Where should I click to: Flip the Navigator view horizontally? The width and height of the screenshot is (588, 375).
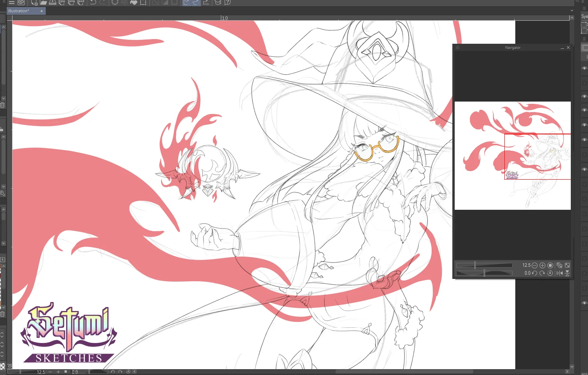coord(559,273)
